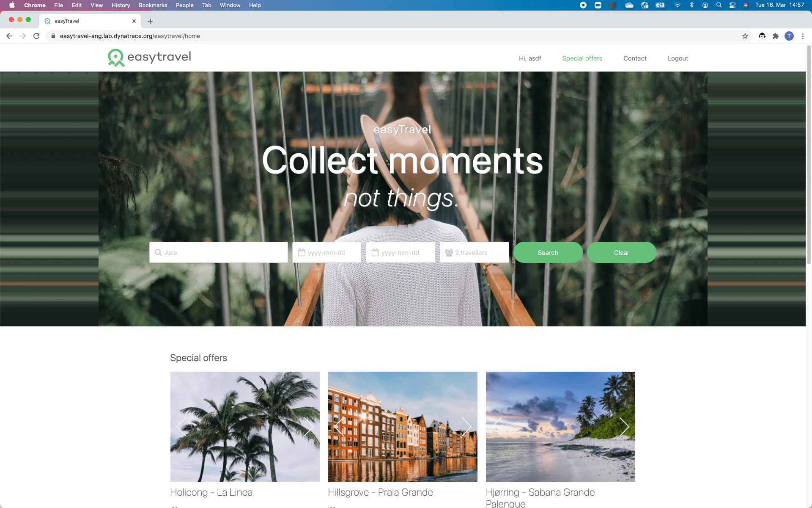Click the Search button
Screen dimensions: 812x508
(547, 252)
